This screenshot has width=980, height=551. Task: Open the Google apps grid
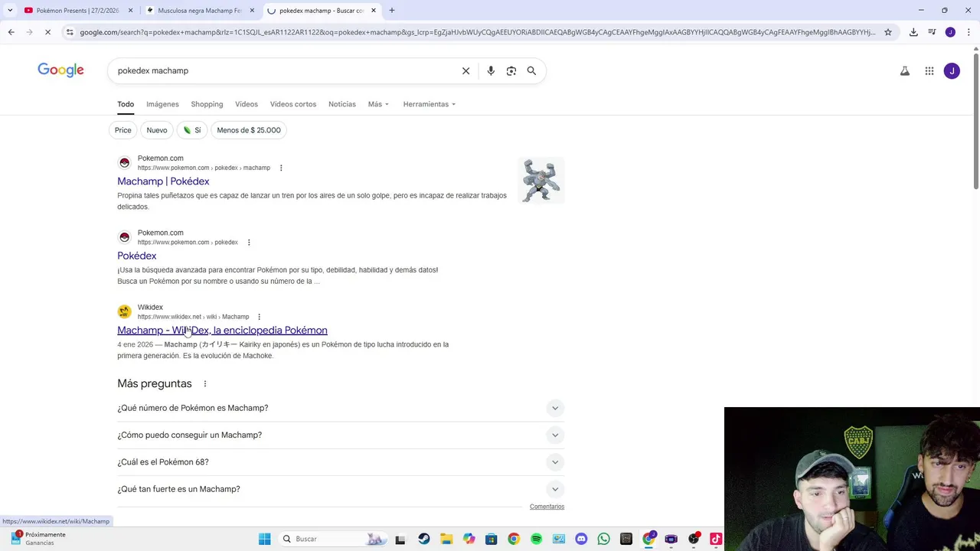tap(929, 71)
